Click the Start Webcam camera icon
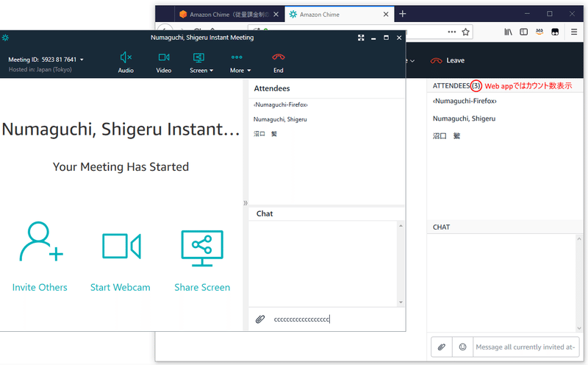 121,246
